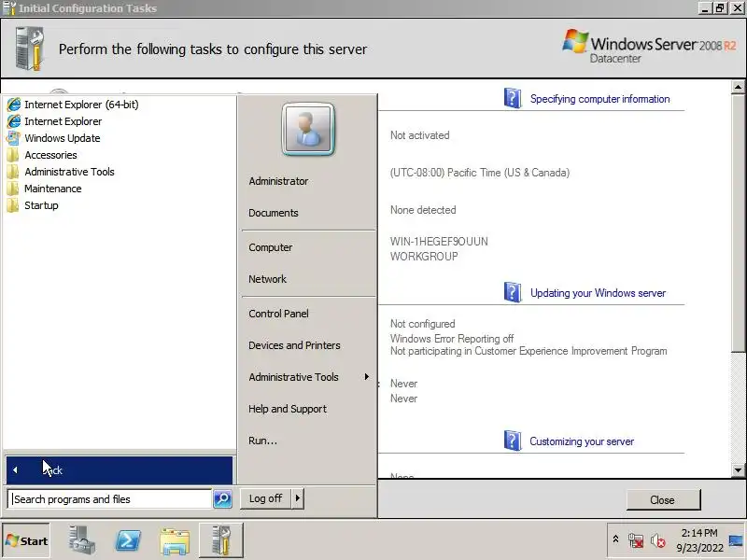Viewport: 747px width, 560px height.
Task: Open Computer from the Start menu
Action: 270,247
